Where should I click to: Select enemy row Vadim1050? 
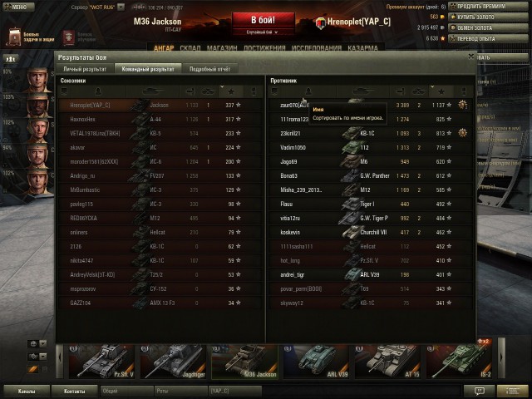(x=371, y=148)
